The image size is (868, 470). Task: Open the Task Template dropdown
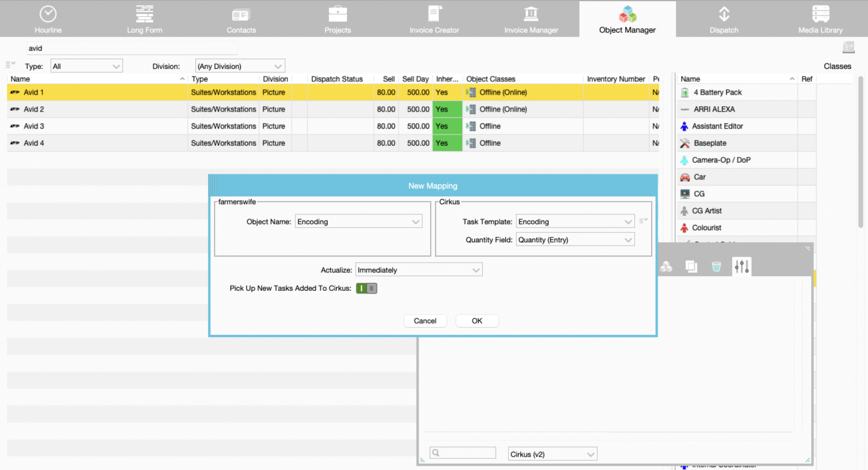[575, 222]
